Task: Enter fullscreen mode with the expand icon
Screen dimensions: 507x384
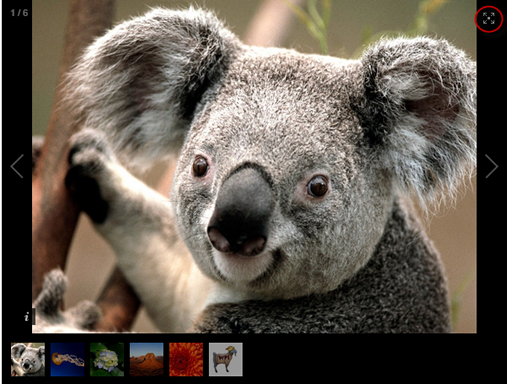Action: pyautogui.click(x=488, y=19)
